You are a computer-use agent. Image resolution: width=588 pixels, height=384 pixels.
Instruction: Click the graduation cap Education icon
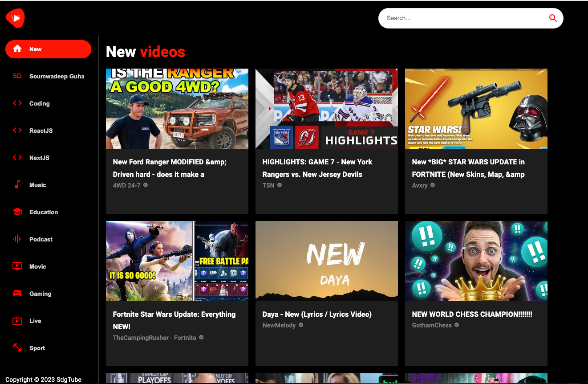17,212
